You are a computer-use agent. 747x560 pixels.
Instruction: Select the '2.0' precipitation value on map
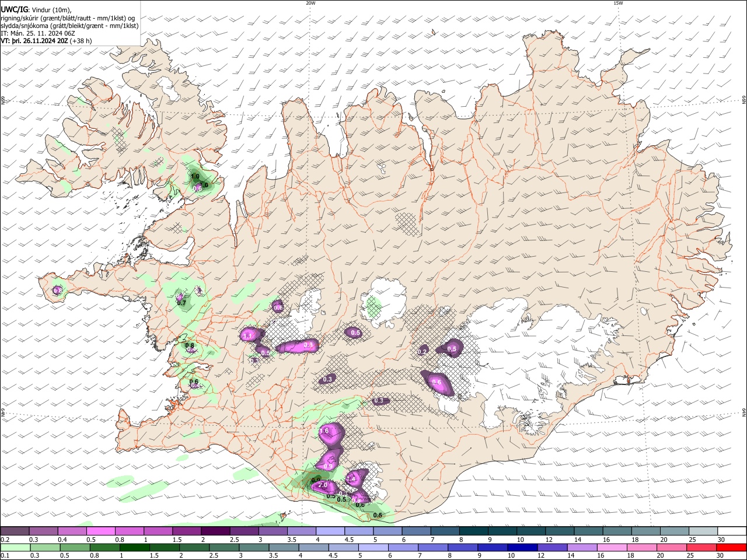322,485
